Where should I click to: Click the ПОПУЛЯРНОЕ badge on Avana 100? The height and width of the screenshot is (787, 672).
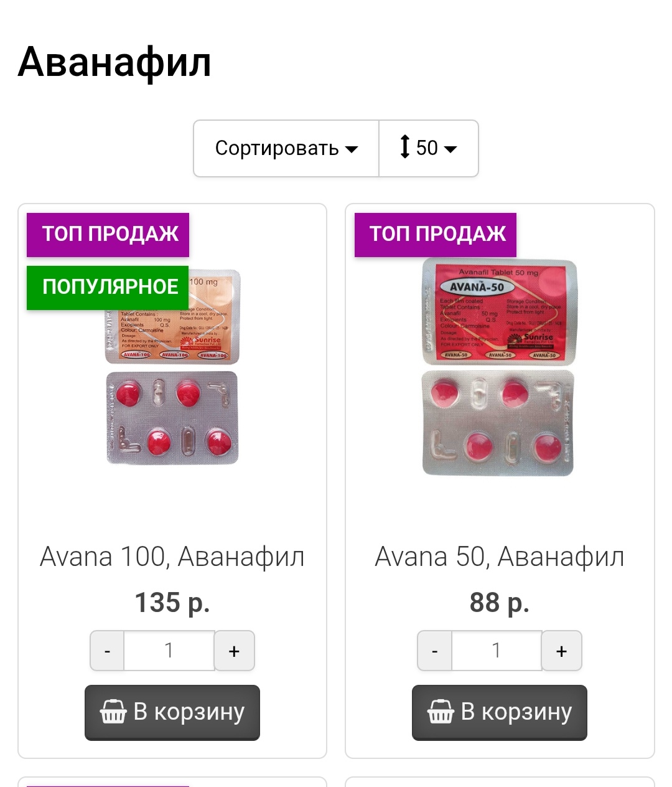point(107,286)
